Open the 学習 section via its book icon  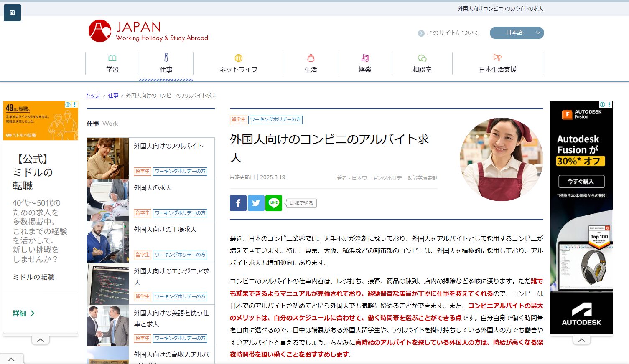tap(112, 58)
